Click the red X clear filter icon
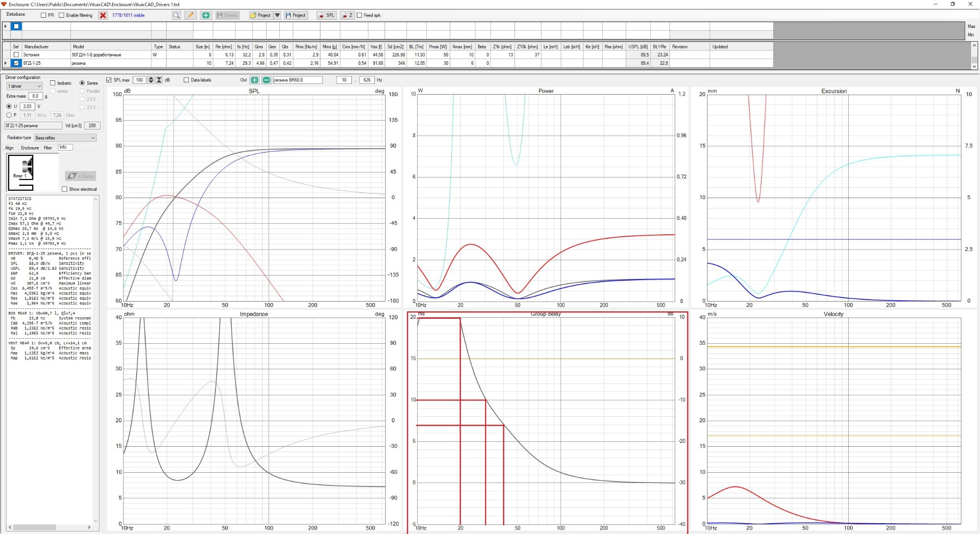 tap(103, 15)
